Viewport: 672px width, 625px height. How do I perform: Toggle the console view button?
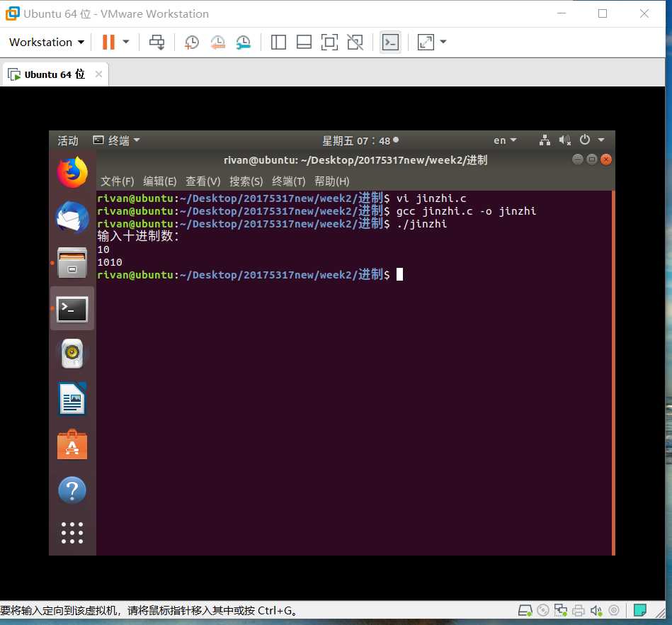pyautogui.click(x=390, y=42)
